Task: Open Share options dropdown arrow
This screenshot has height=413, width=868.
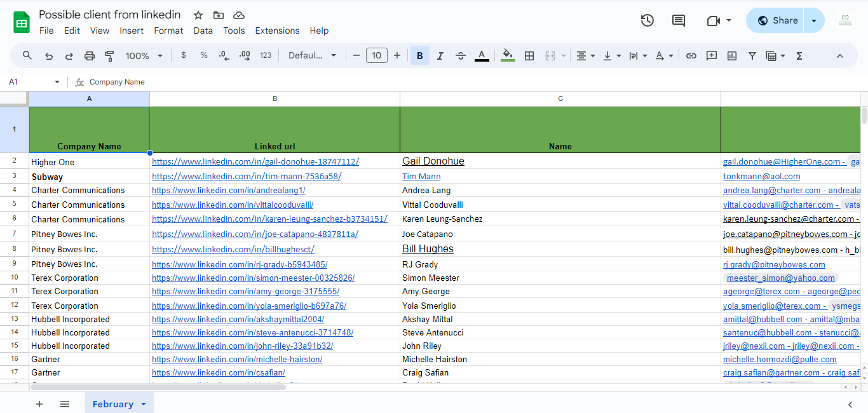Action: coord(814,20)
